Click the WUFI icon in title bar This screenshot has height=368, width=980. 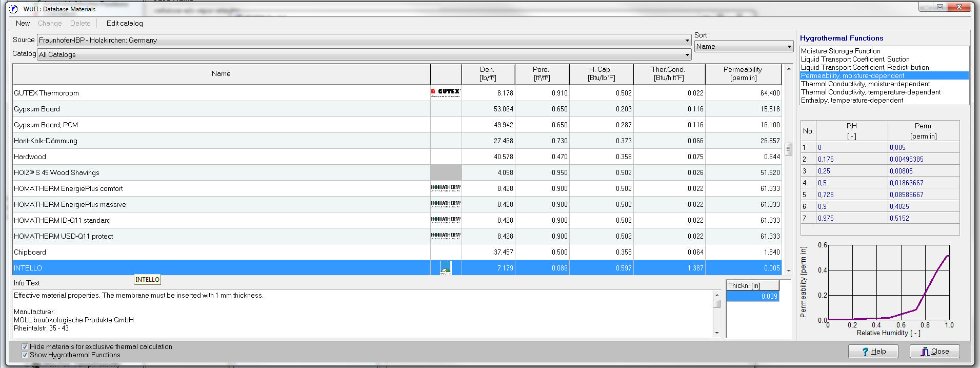(13, 9)
